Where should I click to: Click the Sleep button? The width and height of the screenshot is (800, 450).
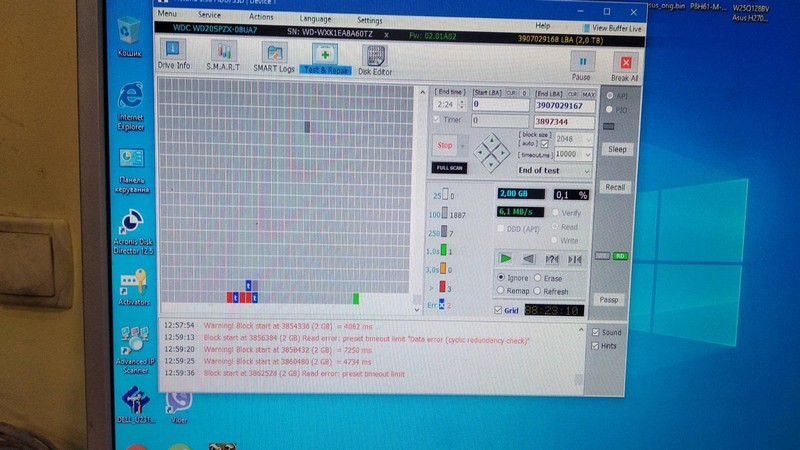pos(615,149)
